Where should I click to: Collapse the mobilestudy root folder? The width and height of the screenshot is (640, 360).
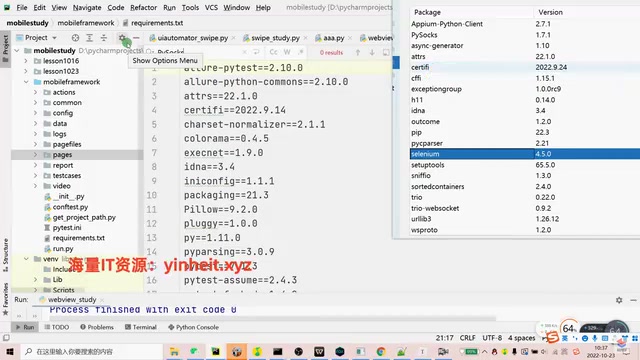point(17,51)
